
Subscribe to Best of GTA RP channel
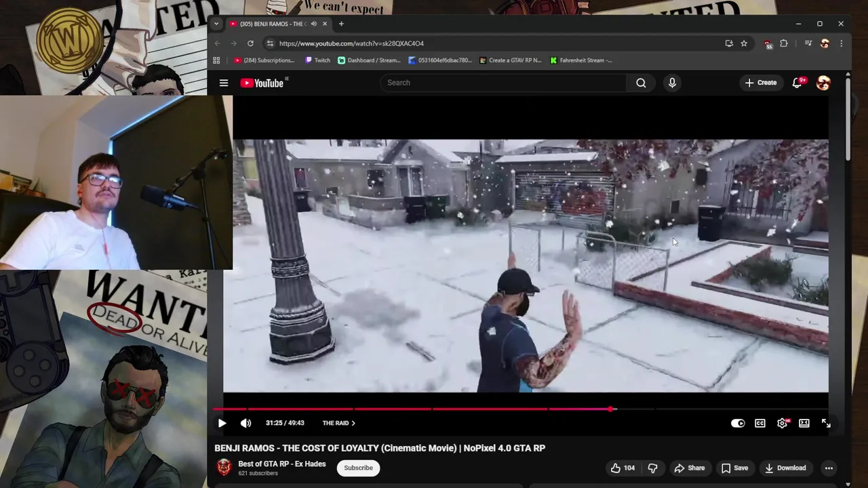point(358,468)
